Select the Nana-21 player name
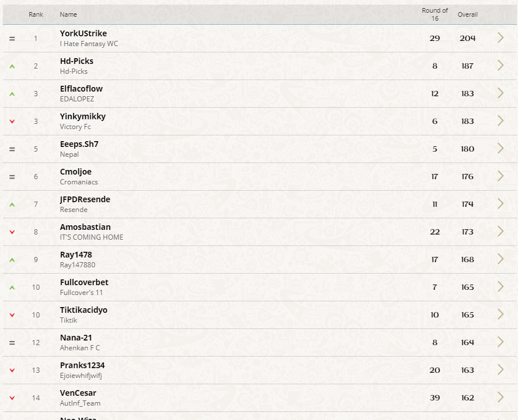This screenshot has height=420, width=518. 76,338
